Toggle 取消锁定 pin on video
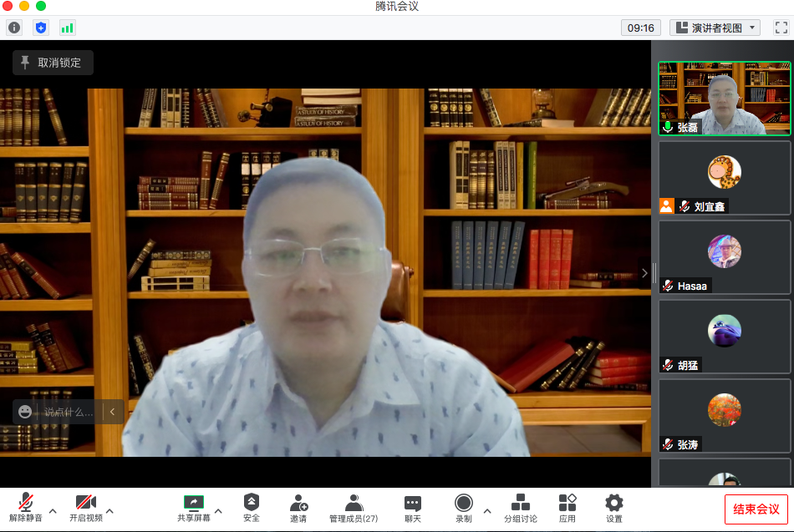 [53, 63]
